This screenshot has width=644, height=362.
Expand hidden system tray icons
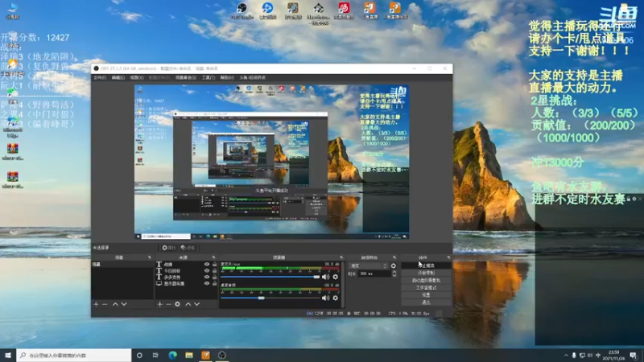click(x=566, y=355)
